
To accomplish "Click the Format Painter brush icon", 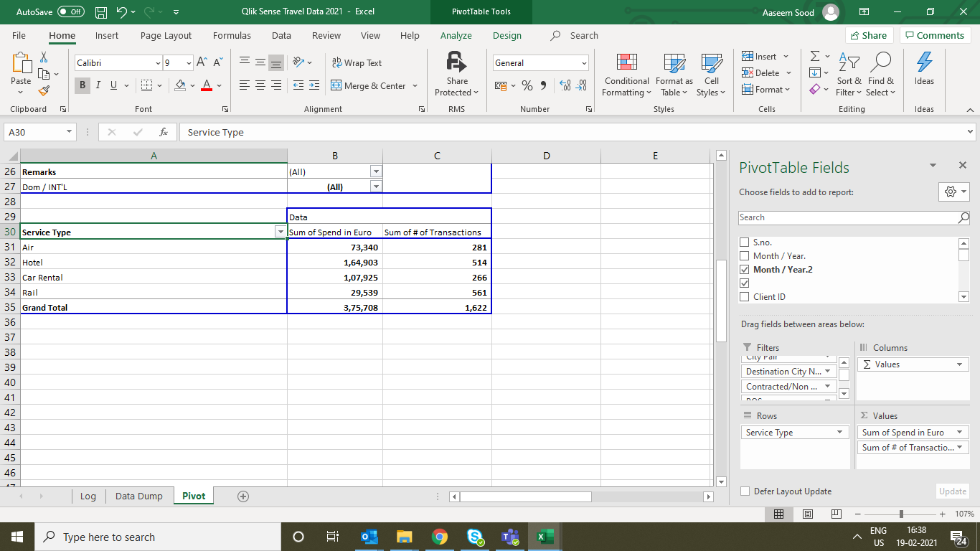I will (44, 91).
